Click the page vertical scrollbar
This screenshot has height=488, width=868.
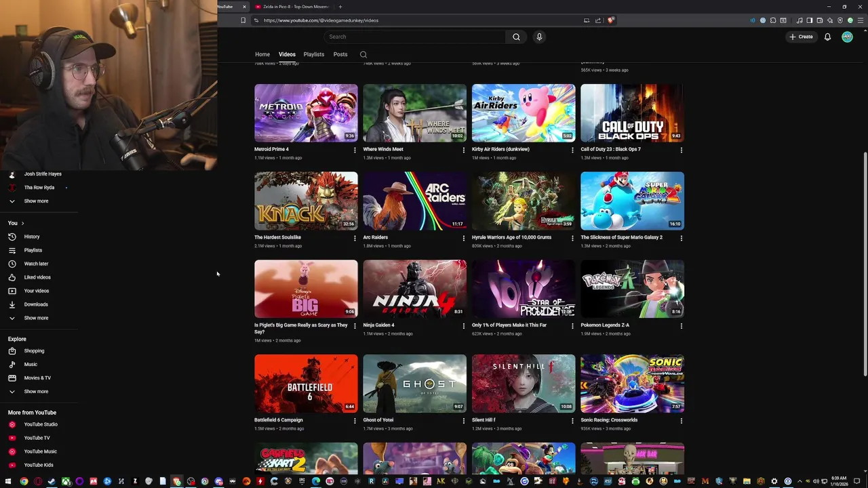pos(865,264)
